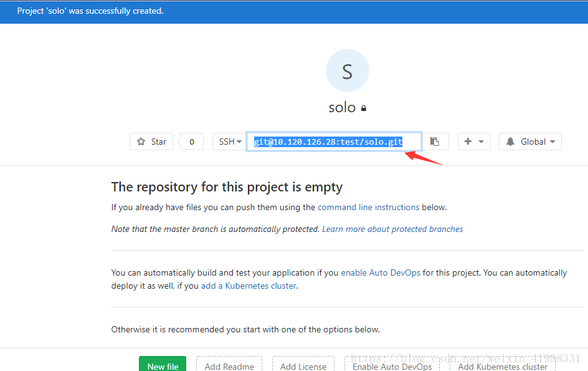Follow the add a Kubernetes cluster link

pyautogui.click(x=249, y=286)
